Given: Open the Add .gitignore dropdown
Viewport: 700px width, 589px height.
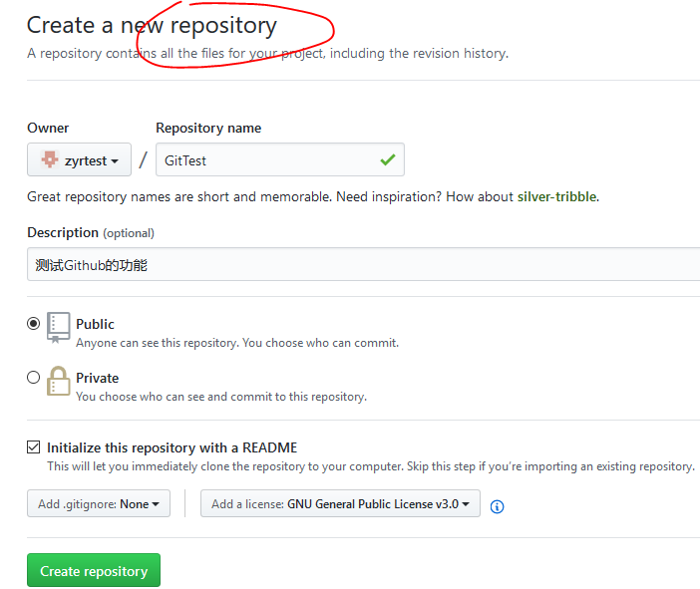Looking at the screenshot, I should tap(99, 503).
